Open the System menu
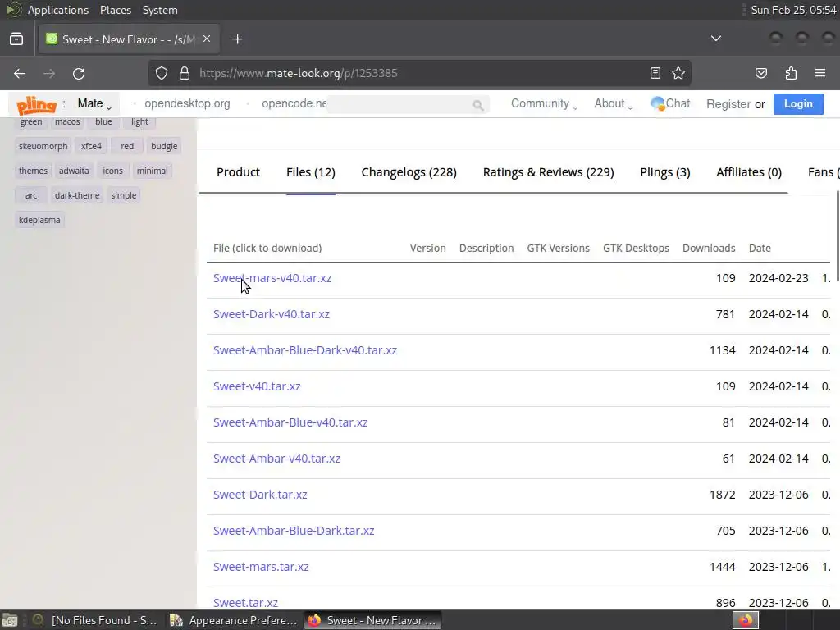Screen dimensions: 840x630 click(160, 10)
